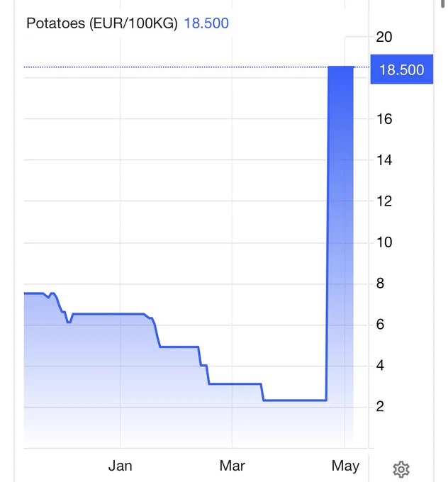Click the 14 tick on the price axis
The image size is (448, 482).
(x=384, y=160)
